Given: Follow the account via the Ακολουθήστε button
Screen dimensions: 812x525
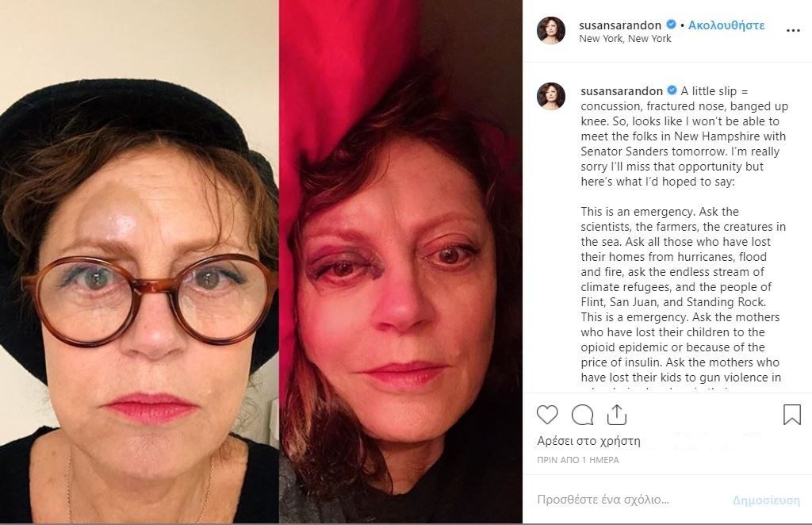Looking at the screenshot, I should [x=726, y=25].
